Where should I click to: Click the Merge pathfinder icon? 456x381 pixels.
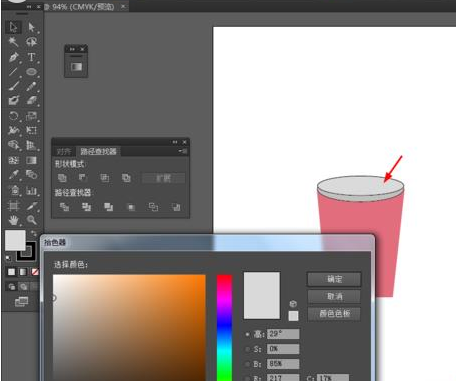tap(108, 207)
